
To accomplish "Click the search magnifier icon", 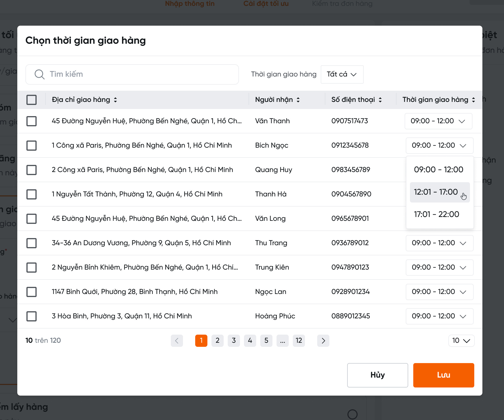I will (x=39, y=74).
